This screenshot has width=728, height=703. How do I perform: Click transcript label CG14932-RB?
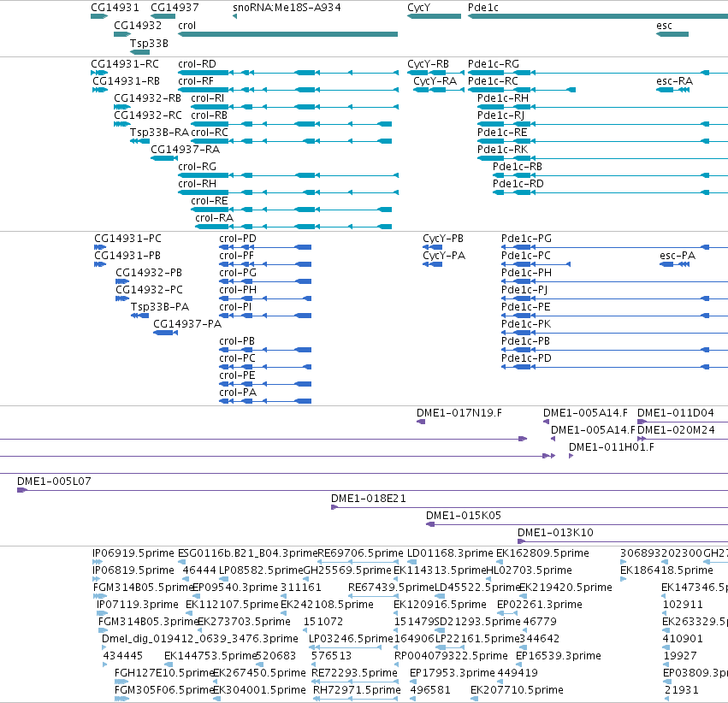(147, 98)
